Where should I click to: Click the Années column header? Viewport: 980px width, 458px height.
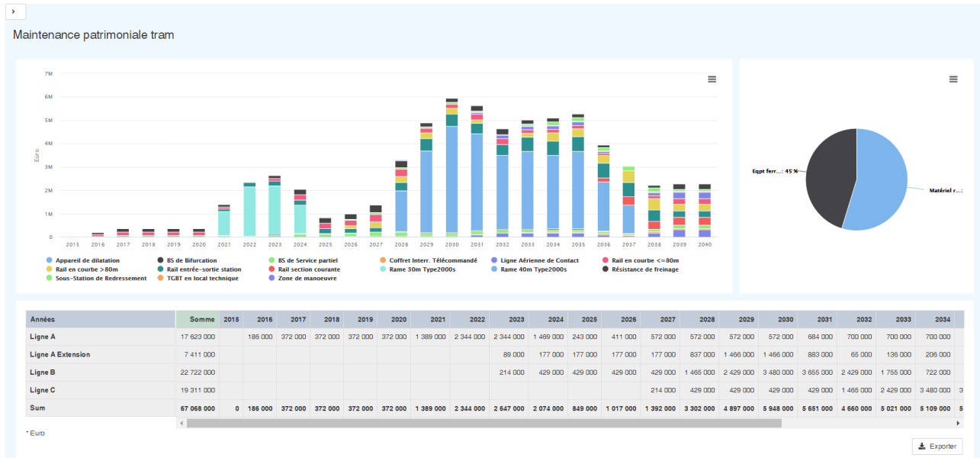pyautogui.click(x=100, y=319)
